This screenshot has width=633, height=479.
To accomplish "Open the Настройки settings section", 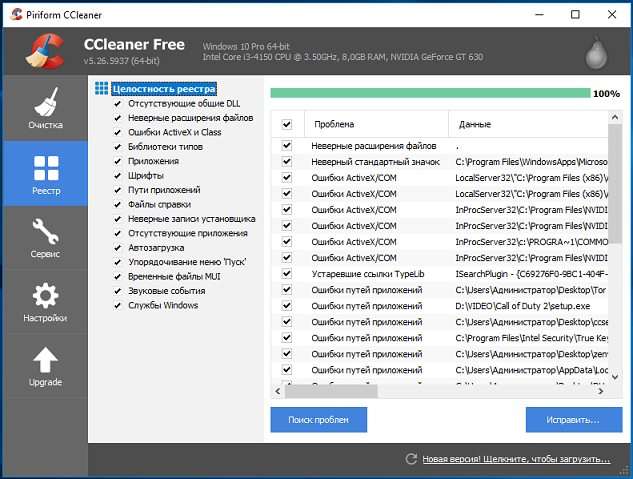I will 45,302.
